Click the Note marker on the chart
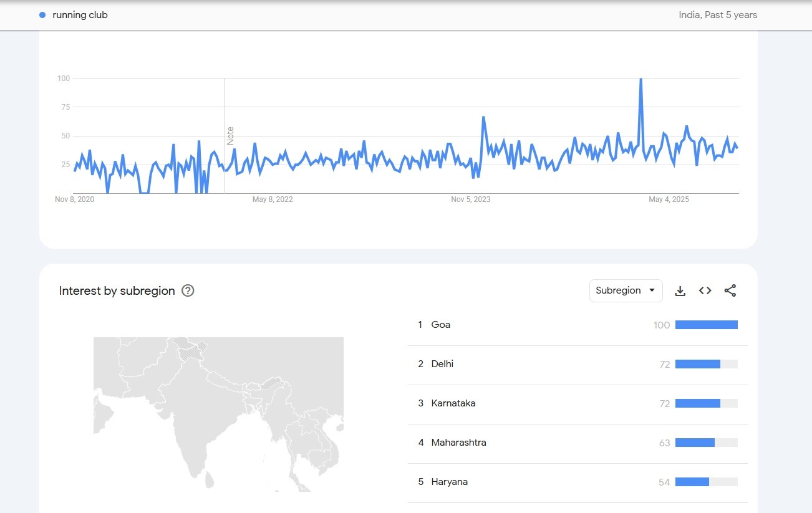The image size is (812, 513). point(230,136)
